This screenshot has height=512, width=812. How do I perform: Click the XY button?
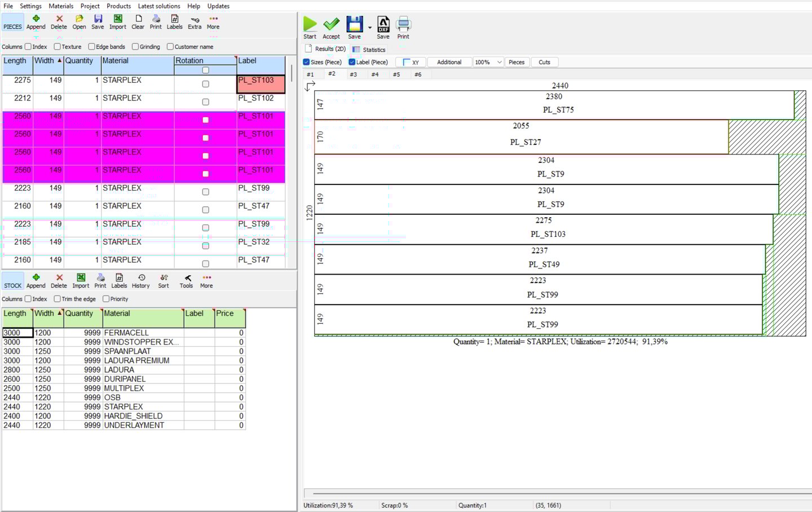tap(411, 62)
